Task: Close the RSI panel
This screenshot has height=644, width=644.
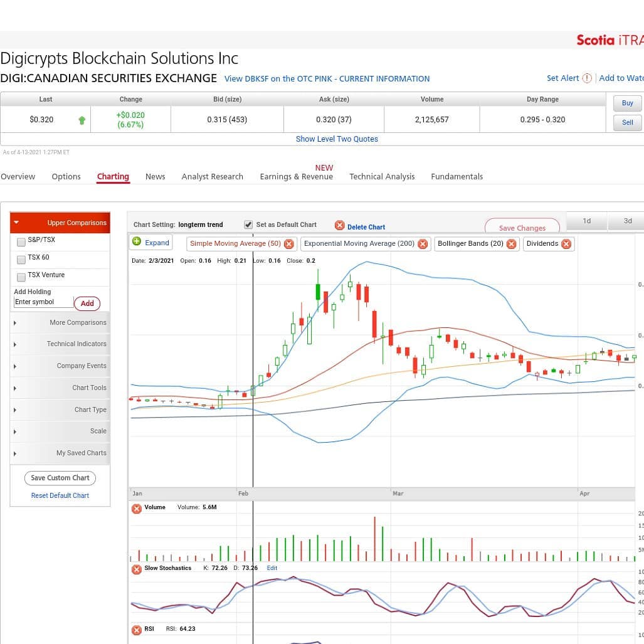Action: coord(137,630)
